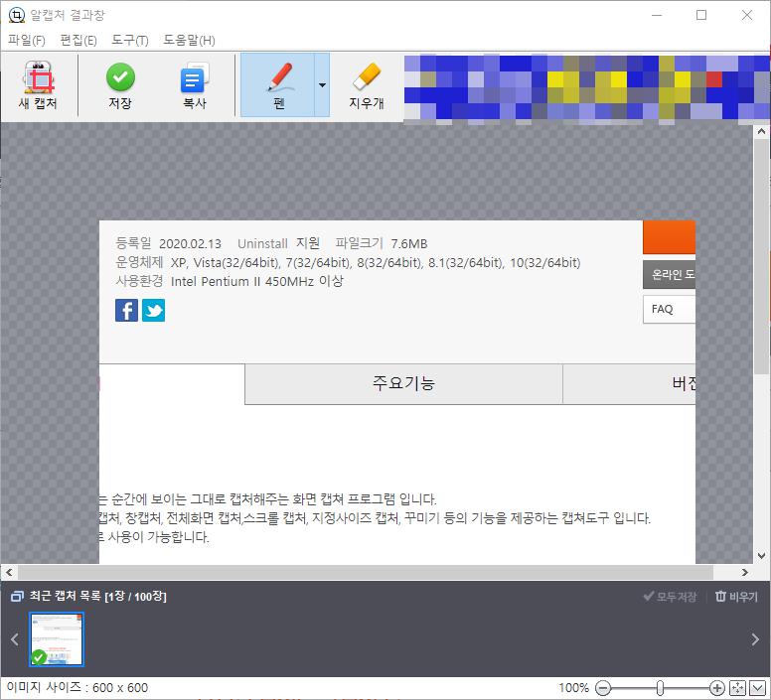Screen dimensions: 771x700
Task: Select the 펜 pen tool
Action: (x=278, y=85)
